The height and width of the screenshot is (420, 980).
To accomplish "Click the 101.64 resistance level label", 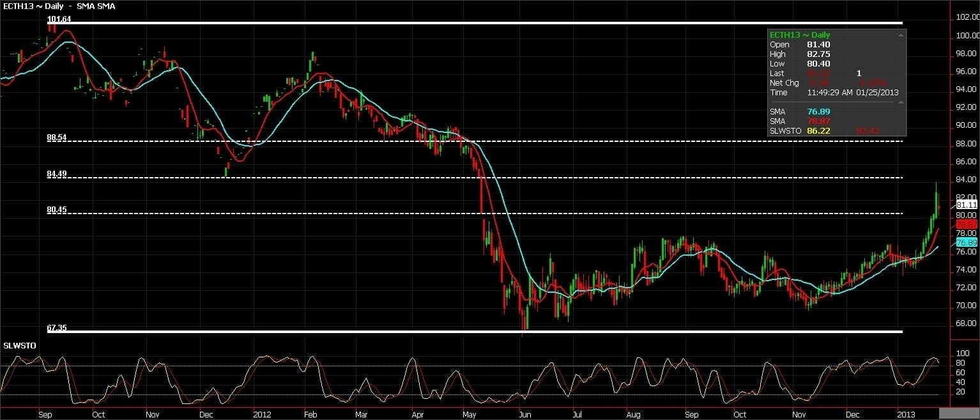I will pyautogui.click(x=59, y=20).
